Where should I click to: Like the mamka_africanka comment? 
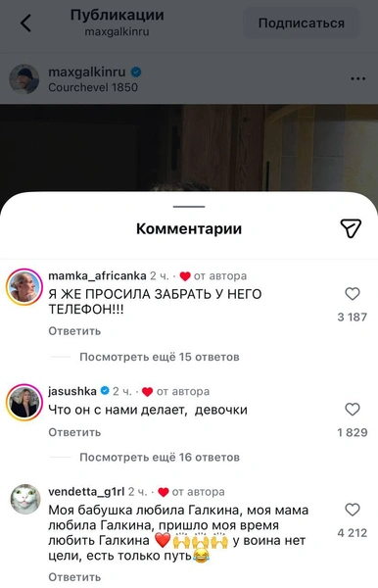[x=353, y=294]
